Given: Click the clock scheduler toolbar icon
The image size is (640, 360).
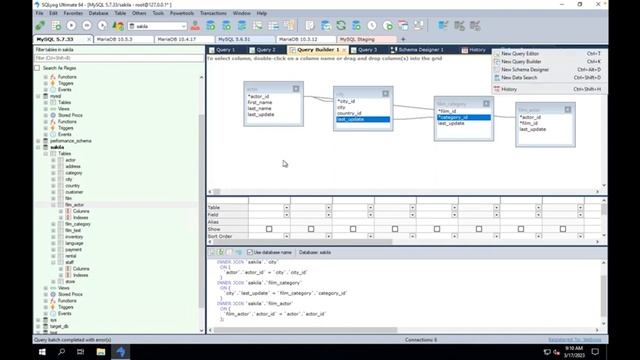Looking at the screenshot, I should [x=372, y=26].
